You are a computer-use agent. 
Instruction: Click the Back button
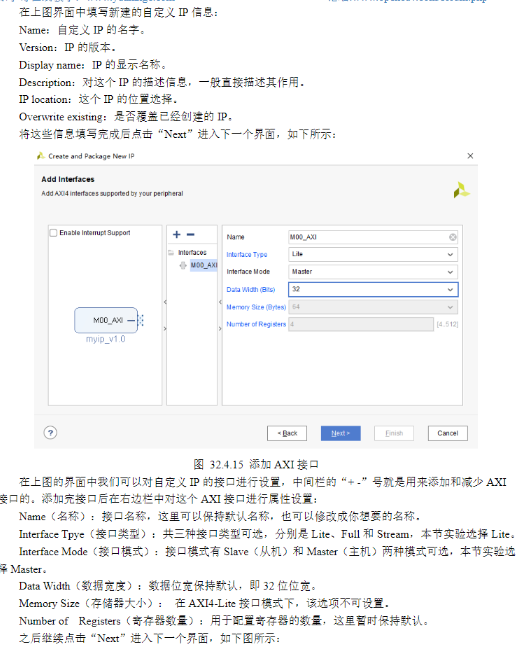pyautogui.click(x=287, y=433)
